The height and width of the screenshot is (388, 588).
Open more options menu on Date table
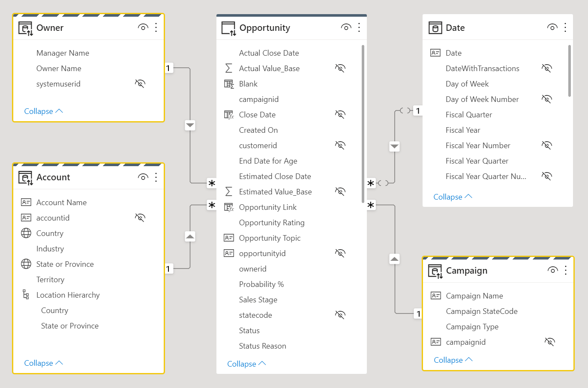[x=565, y=27]
